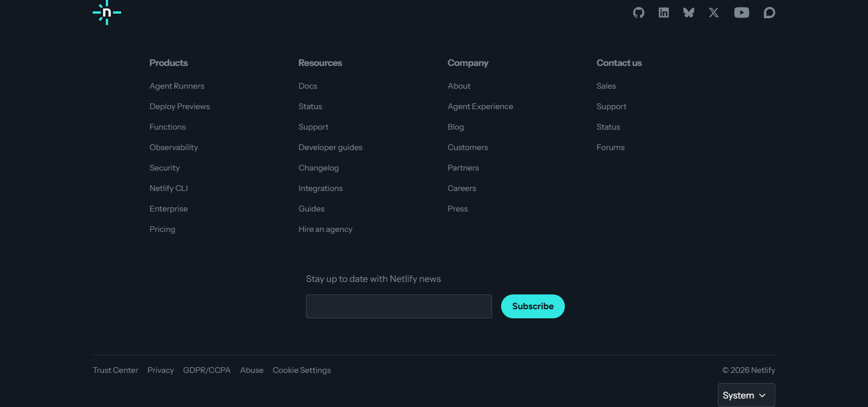Open the X (Twitter) icon
This screenshot has width=868, height=407.
click(x=714, y=13)
